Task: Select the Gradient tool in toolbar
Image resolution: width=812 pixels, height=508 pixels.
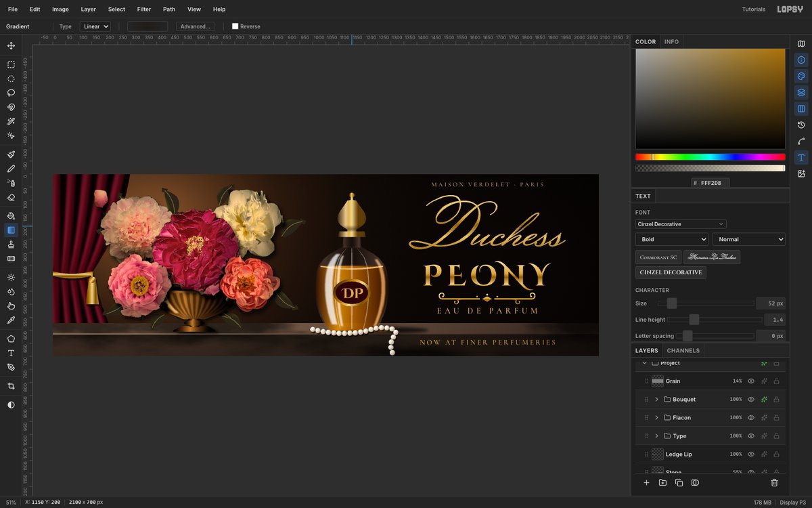Action: (x=11, y=230)
